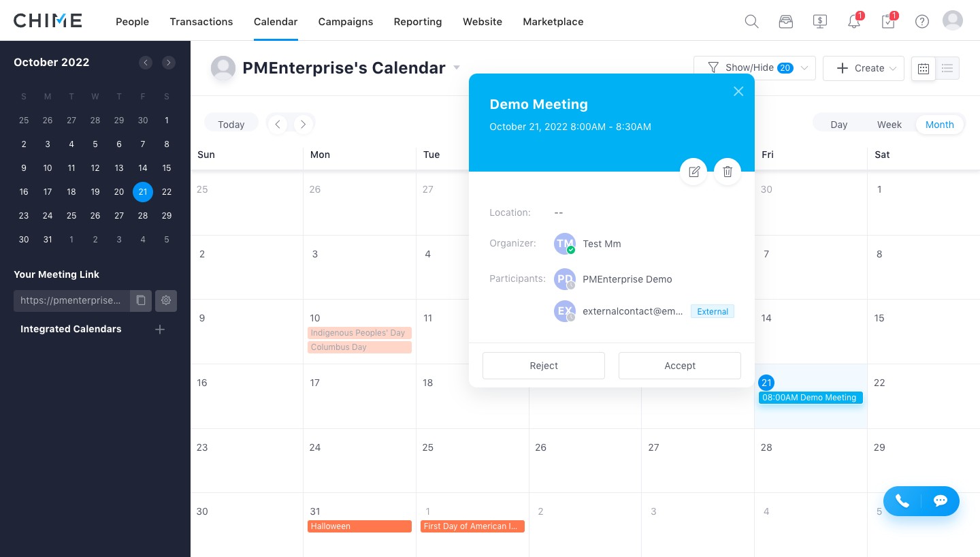Start a call from floating phone icon
This screenshot has width=980, height=557.
[902, 501]
